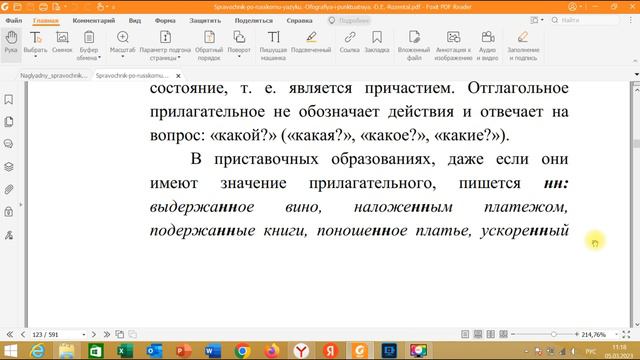This screenshot has height=360, width=640.
Task: Open the document tabs list arrow
Action: tap(636, 75)
